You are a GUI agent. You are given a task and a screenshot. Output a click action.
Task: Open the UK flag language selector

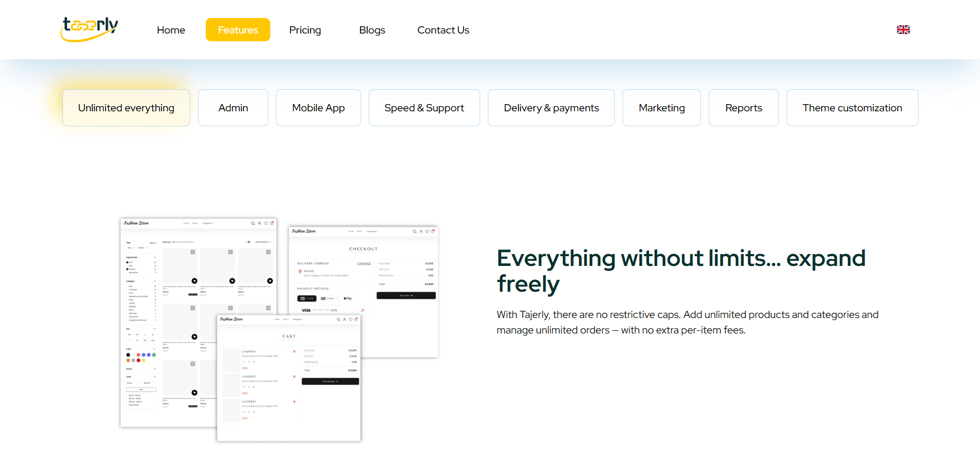coord(903,30)
